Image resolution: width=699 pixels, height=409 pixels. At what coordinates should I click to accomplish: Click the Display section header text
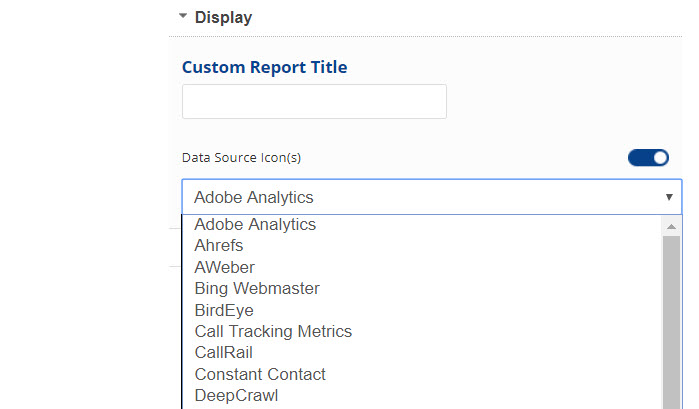[223, 17]
